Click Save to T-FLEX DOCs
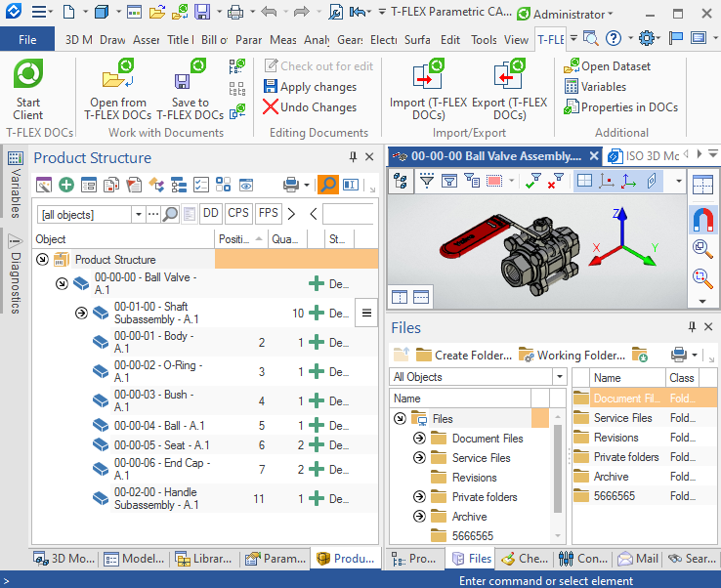This screenshot has height=588, width=721. [x=190, y=89]
